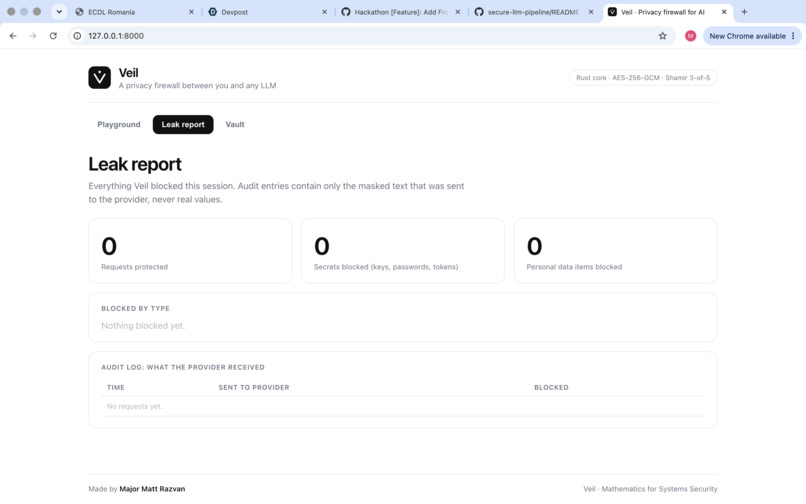Click the Leak report heading
The width and height of the screenshot is (806, 504).
point(135,164)
